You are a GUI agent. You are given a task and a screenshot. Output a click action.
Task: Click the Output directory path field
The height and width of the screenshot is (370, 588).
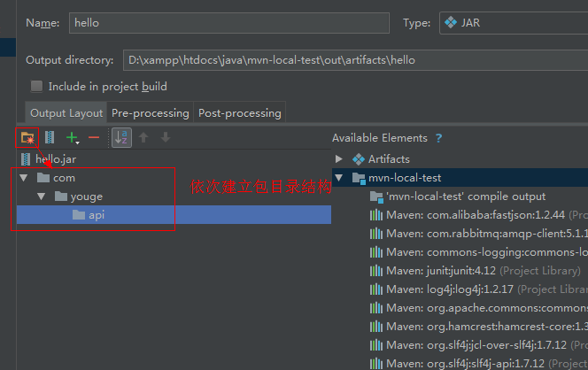[x=355, y=60]
